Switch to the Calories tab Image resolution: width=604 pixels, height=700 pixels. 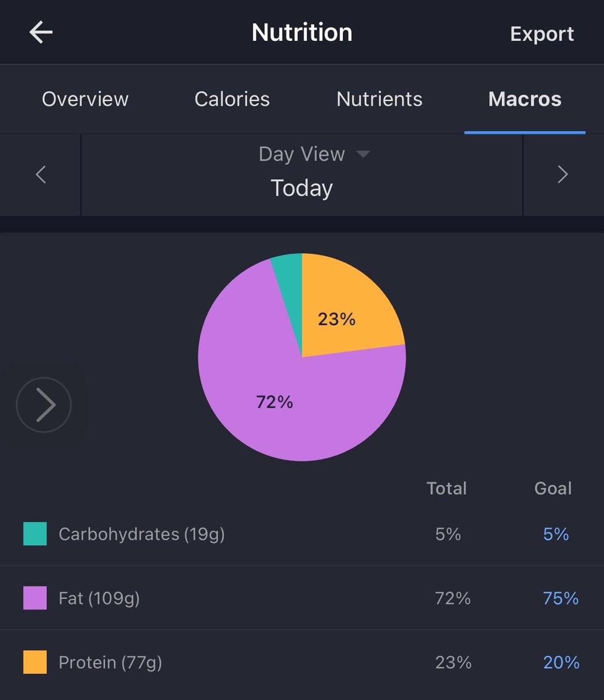[232, 100]
